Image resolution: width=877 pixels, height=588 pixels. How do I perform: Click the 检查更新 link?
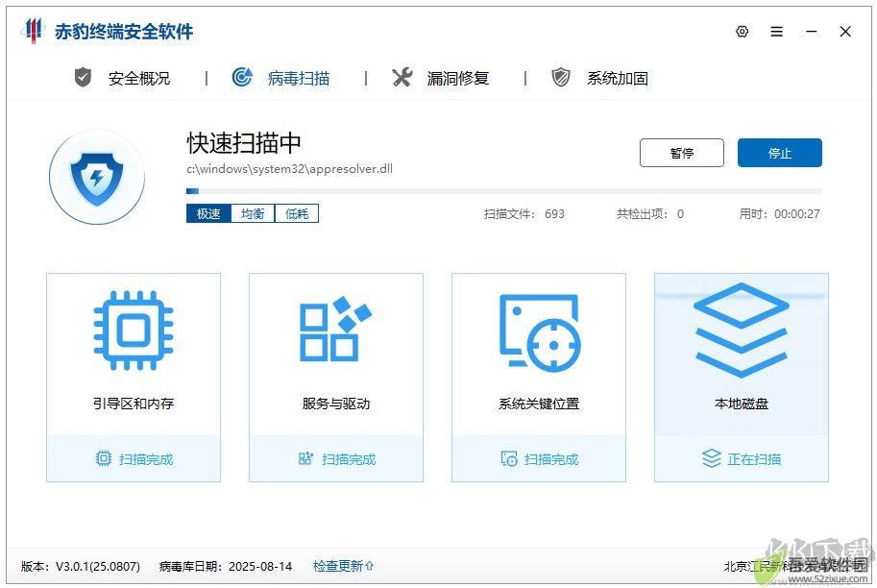click(338, 566)
